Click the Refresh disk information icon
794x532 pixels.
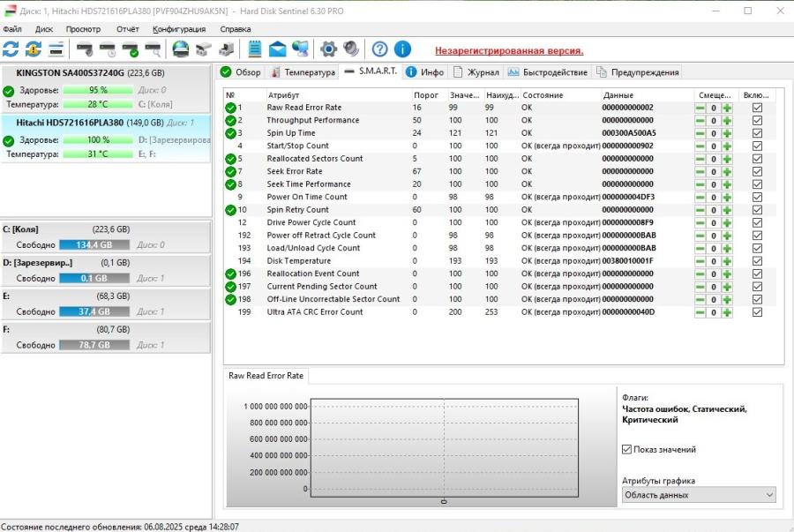[11, 49]
